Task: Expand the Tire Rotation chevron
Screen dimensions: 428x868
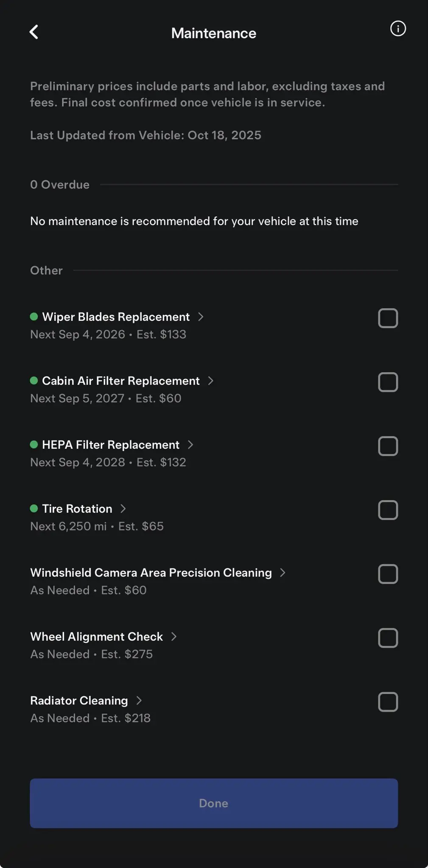Action: coord(123,509)
